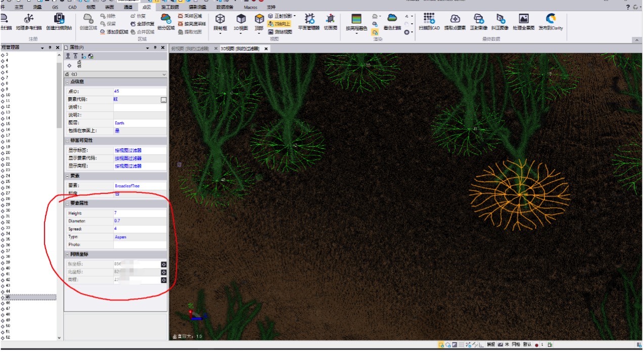Click 测站视图 station view
The image size is (644, 352).
click(x=280, y=31)
